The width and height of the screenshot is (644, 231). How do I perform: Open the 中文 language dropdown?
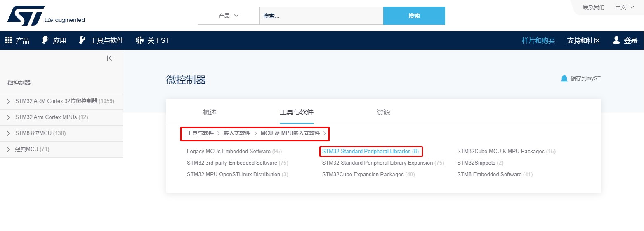(625, 7)
